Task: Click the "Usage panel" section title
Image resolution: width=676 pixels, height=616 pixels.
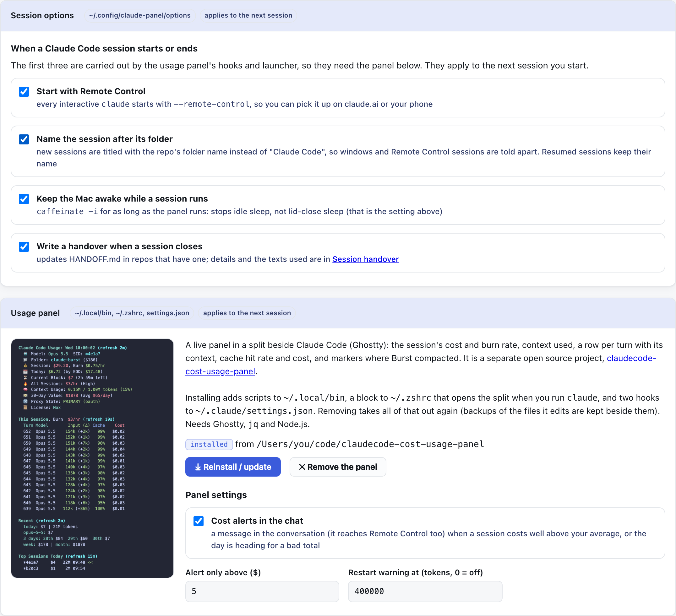Action: coord(35,313)
